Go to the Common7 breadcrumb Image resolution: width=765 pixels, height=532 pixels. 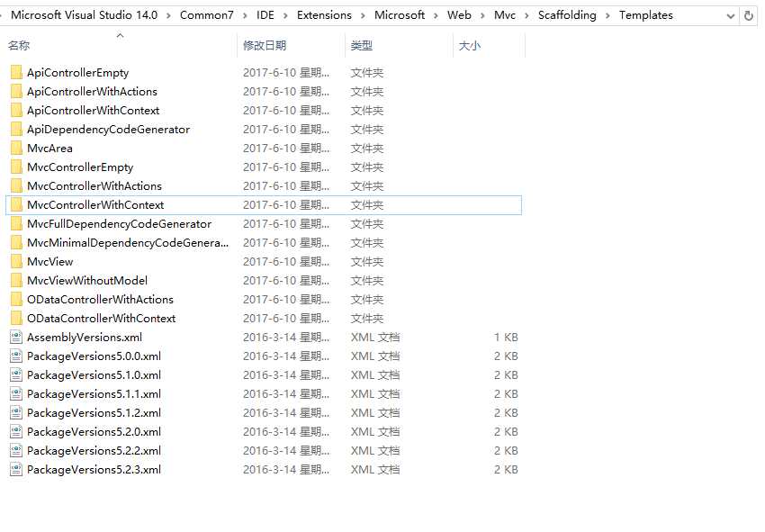pos(207,15)
